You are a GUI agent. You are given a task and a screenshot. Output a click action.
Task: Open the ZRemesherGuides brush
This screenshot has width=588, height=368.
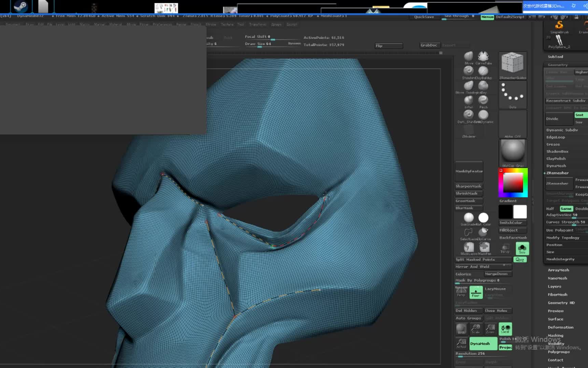[x=513, y=63]
